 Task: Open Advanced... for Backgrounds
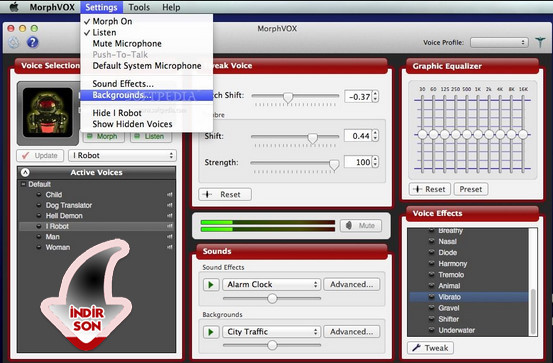pyautogui.click(x=352, y=332)
